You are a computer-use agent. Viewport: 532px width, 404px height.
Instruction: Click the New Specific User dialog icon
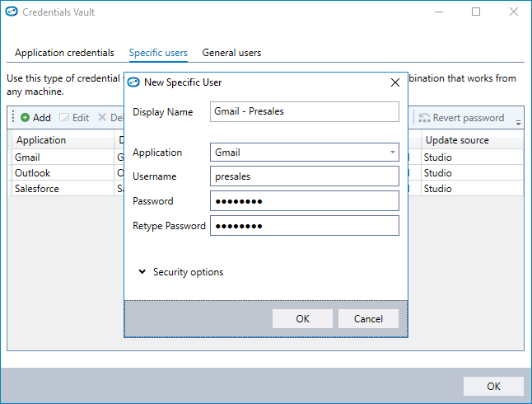133,82
